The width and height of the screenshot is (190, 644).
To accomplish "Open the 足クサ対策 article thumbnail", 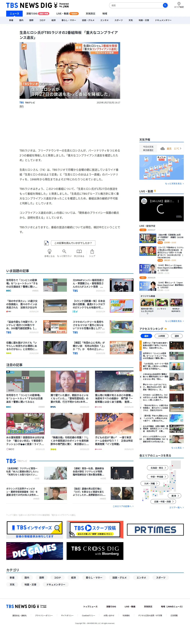I will coord(114,424).
